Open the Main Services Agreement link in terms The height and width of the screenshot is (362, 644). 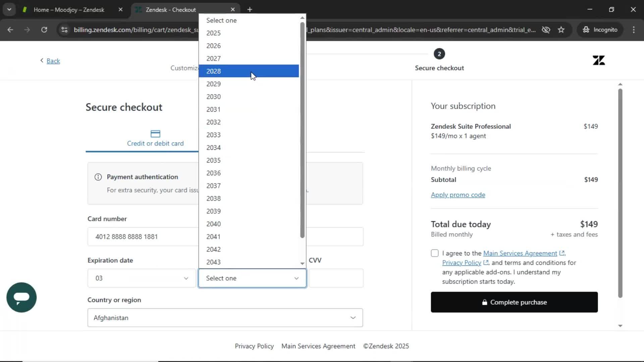click(x=520, y=253)
